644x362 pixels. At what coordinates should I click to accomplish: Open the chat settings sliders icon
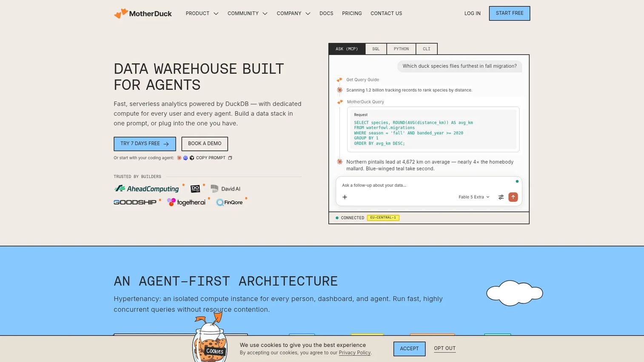click(501, 197)
